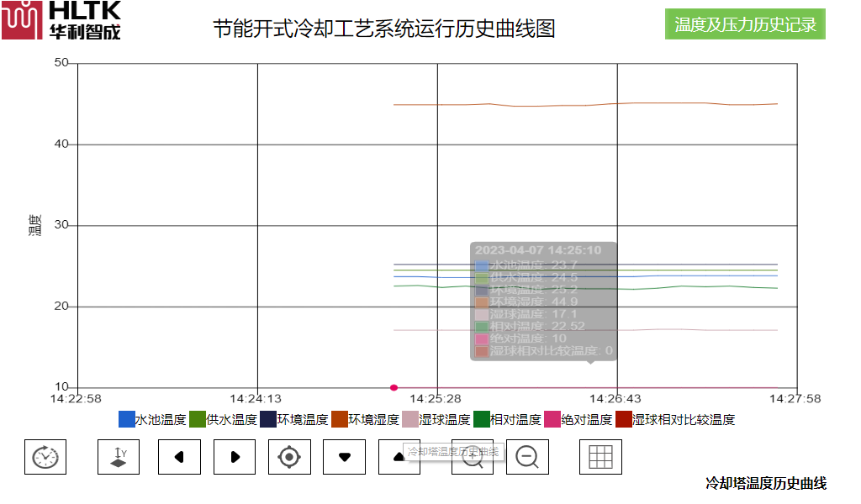The height and width of the screenshot is (504, 861).
Task: Pan chart right with right arrow button
Action: point(235,457)
